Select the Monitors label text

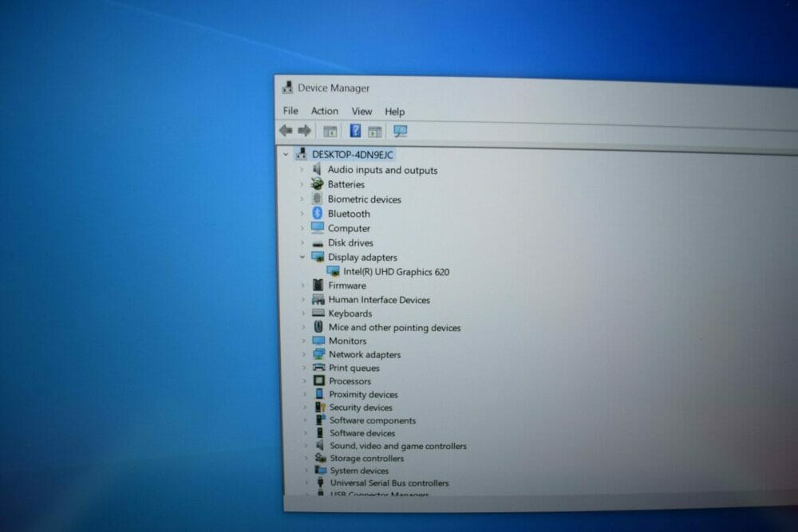tap(348, 341)
